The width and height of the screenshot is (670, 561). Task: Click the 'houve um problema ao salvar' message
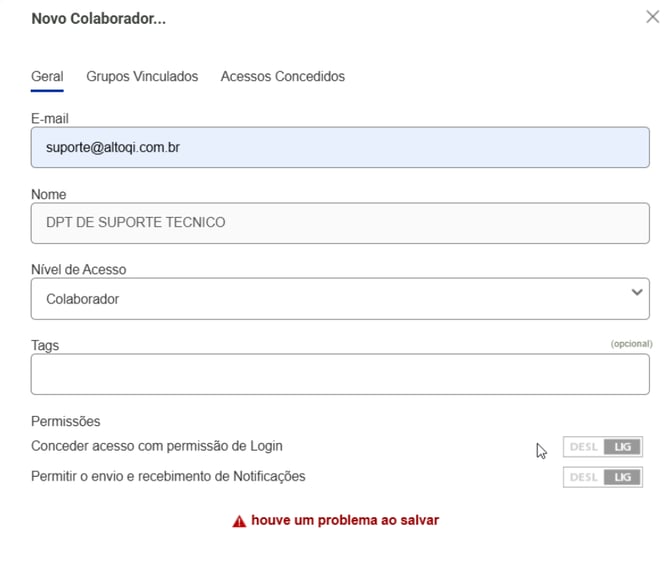tap(345, 520)
